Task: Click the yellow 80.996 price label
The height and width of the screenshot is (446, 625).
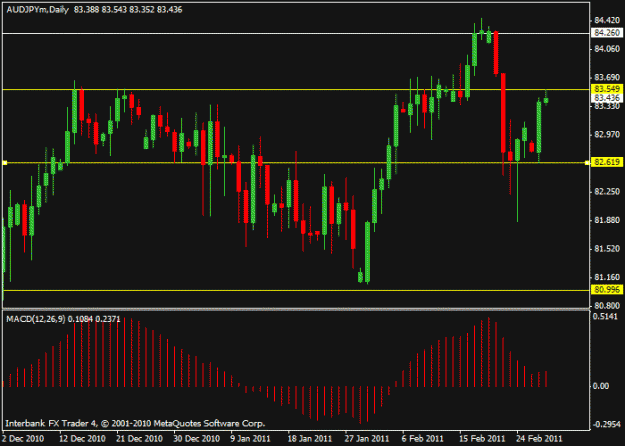Action: click(x=606, y=290)
